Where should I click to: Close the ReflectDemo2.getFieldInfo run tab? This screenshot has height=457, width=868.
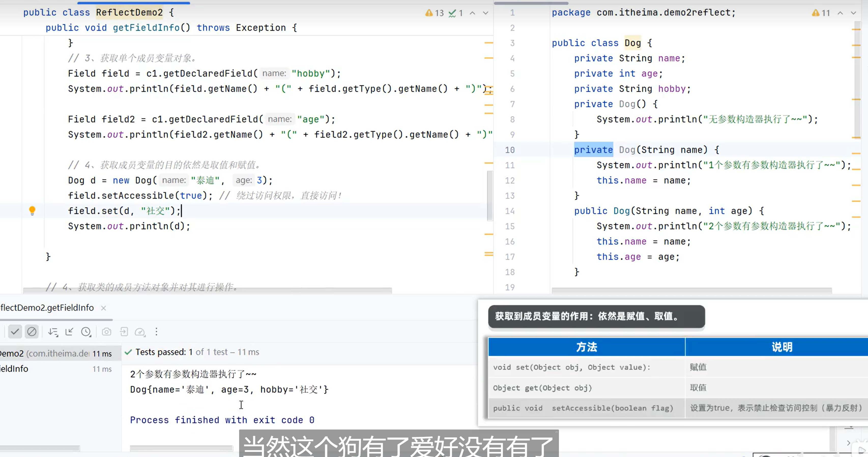tap(104, 308)
